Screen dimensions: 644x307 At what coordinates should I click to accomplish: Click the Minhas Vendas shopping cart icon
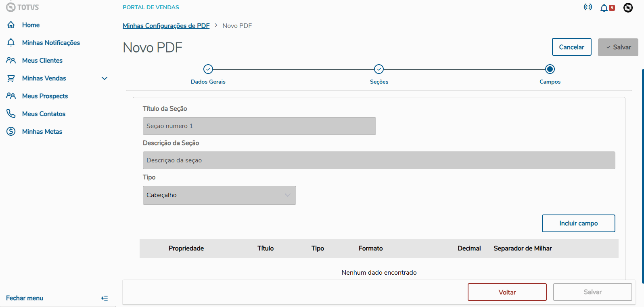11,78
